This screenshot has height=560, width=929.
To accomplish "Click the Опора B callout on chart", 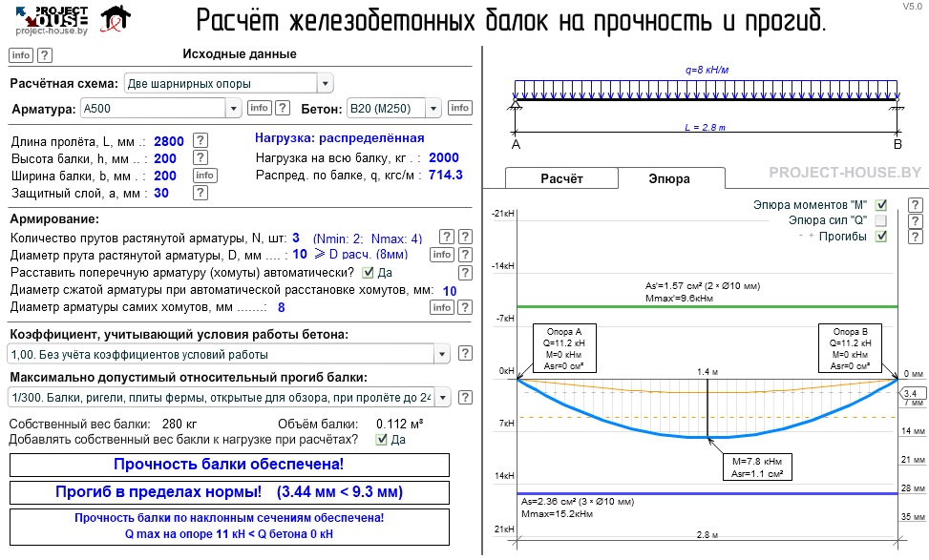I will [850, 348].
